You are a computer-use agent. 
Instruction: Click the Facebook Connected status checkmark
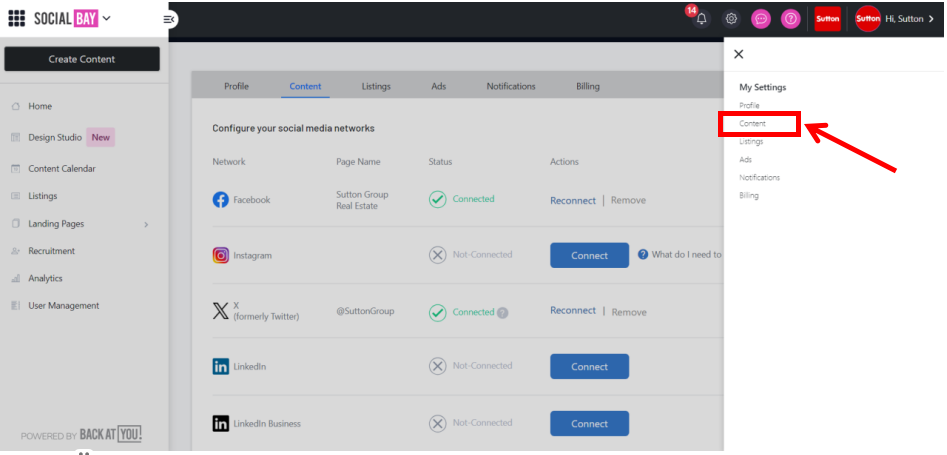click(x=437, y=199)
